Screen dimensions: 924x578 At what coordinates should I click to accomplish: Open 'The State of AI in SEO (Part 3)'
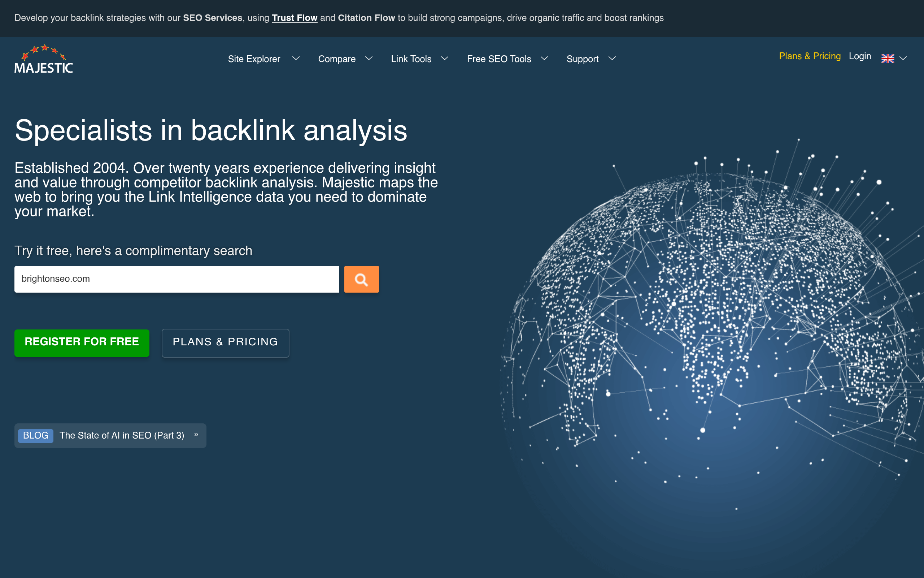coord(122,435)
